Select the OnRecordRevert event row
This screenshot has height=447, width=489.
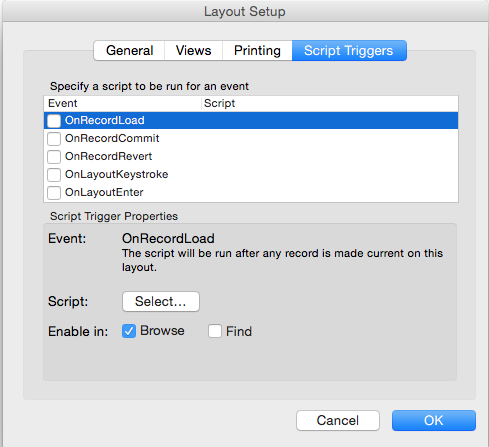pyautogui.click(x=251, y=156)
